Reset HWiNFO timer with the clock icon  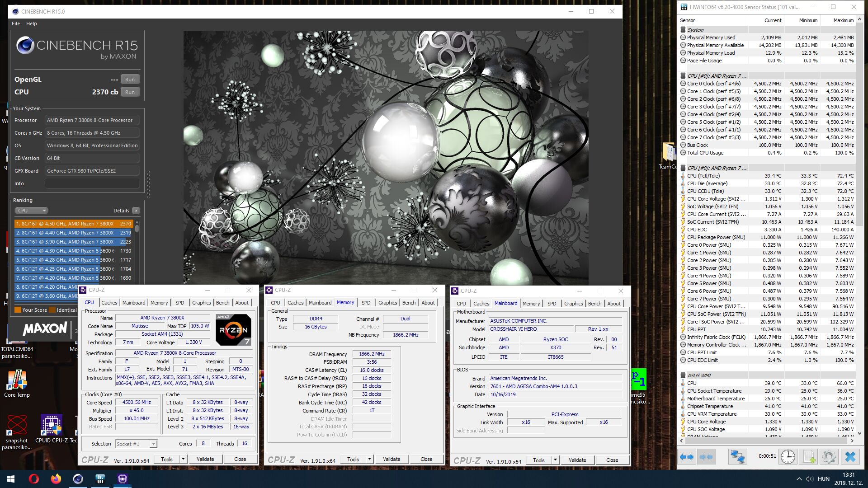[x=788, y=457]
